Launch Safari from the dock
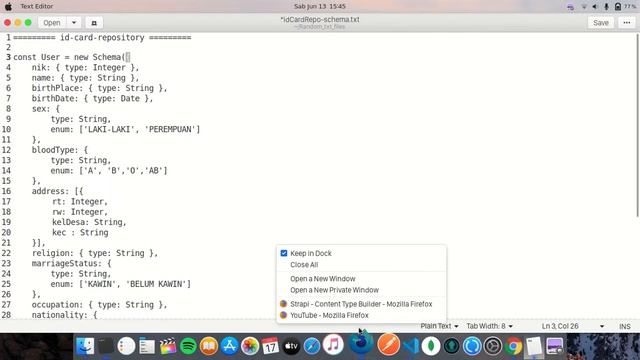Image resolution: width=640 pixels, height=360 pixels. click(x=312, y=346)
